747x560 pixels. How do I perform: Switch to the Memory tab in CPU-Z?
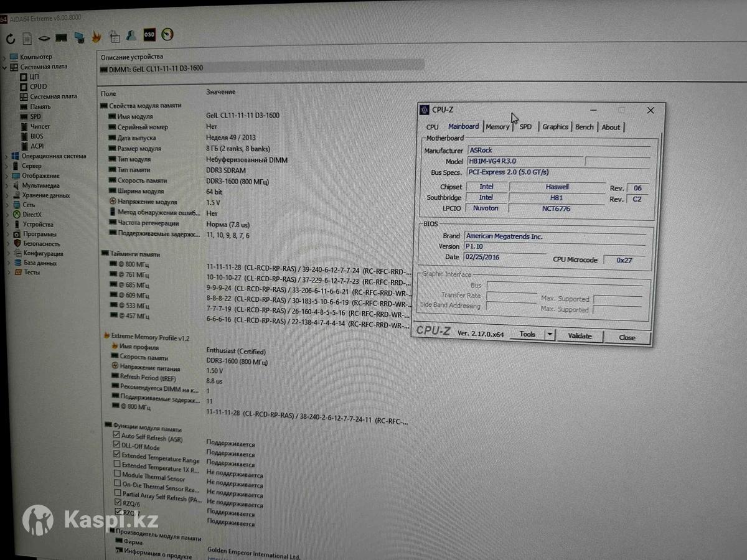pyautogui.click(x=497, y=127)
